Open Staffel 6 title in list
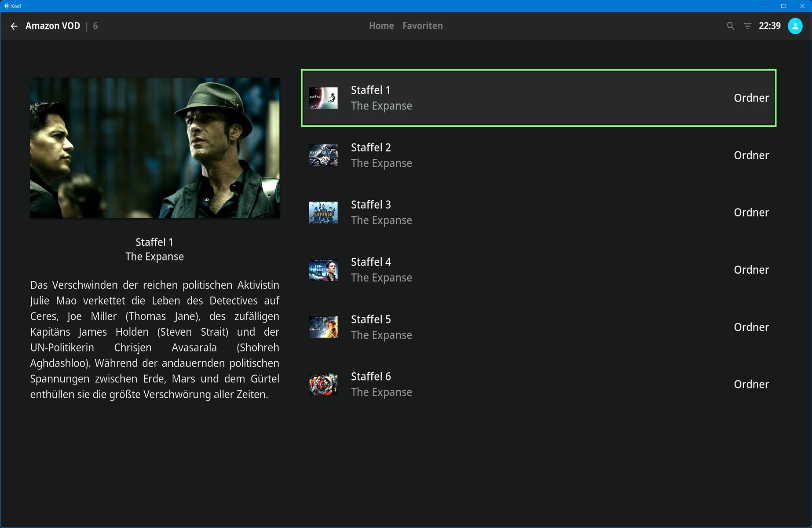812x528 pixels. pos(371,377)
